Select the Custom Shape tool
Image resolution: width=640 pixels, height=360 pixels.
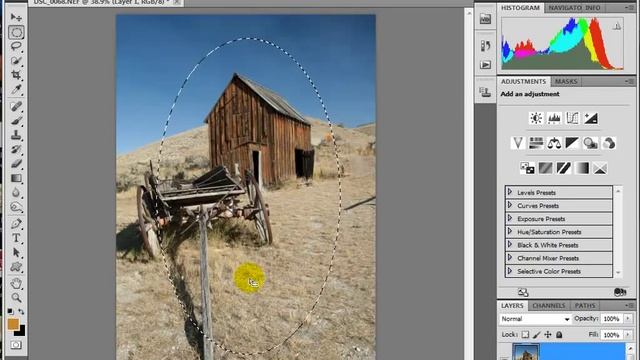pos(16,267)
